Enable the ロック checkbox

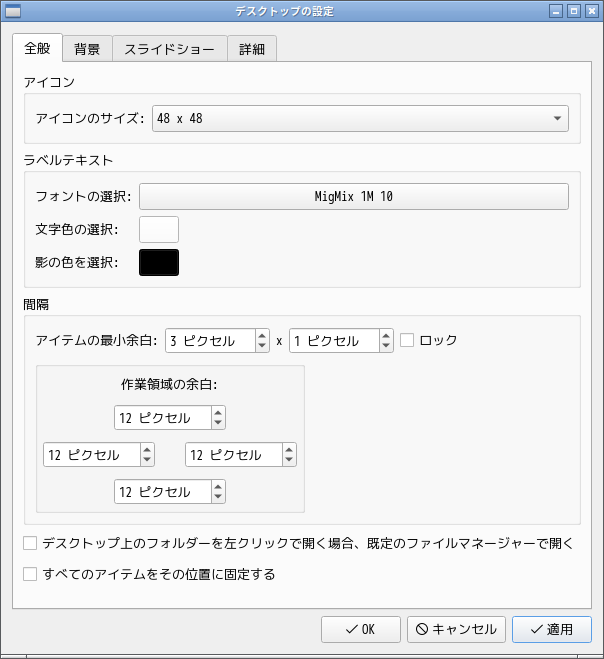[x=407, y=340]
